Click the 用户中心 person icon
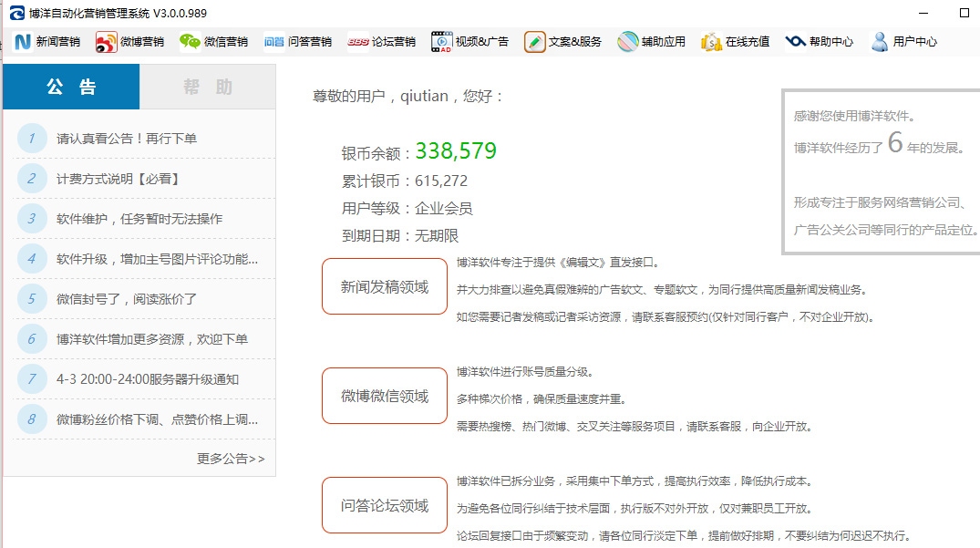The image size is (980, 548). click(880, 42)
